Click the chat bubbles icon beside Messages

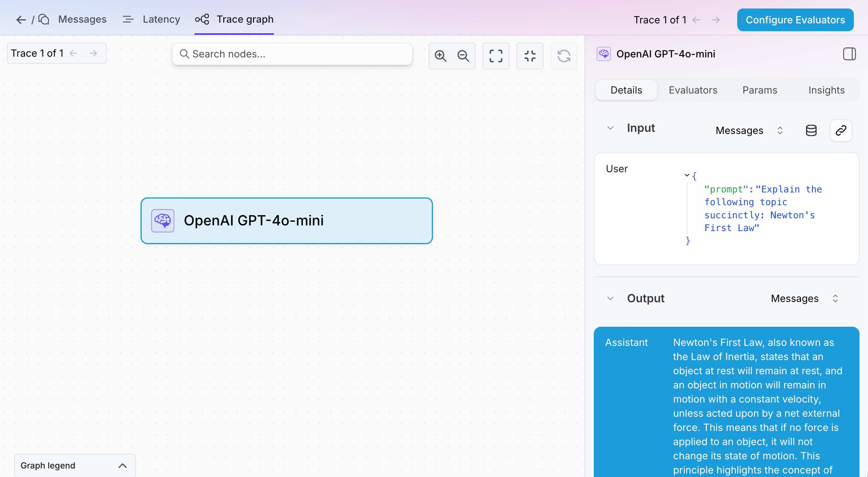[44, 19]
